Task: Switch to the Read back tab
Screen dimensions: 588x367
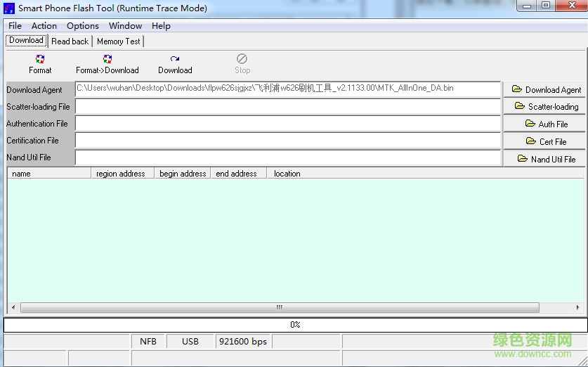Action: pyautogui.click(x=70, y=41)
